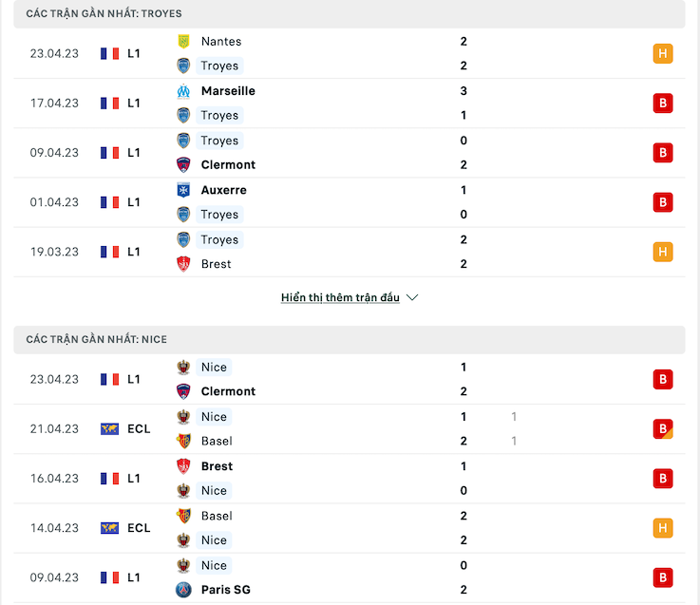Click the orange H badge for Nantes match
Screen dimensions: 700x605
[x=663, y=53]
